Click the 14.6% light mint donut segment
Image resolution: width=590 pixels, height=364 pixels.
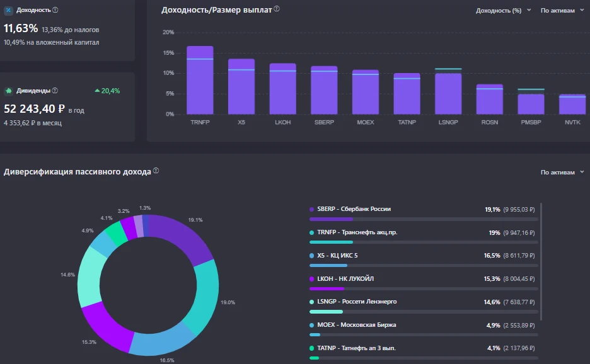[x=90, y=276]
